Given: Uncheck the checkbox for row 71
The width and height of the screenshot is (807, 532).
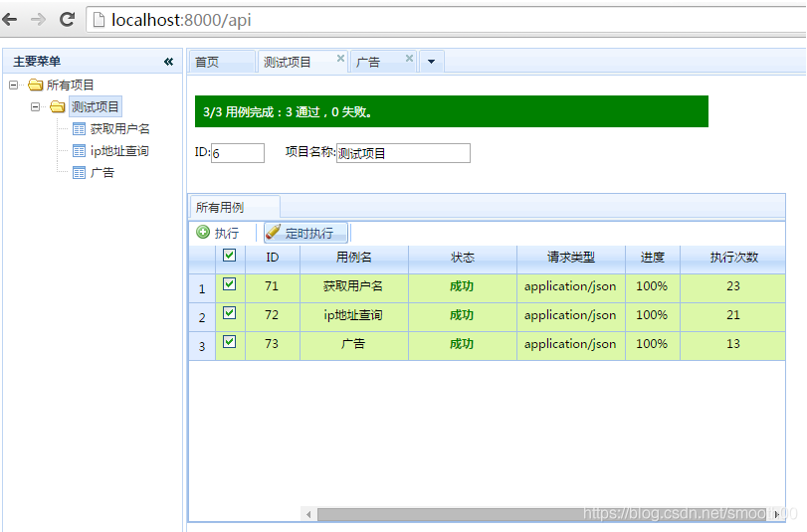Looking at the screenshot, I should 230,284.
